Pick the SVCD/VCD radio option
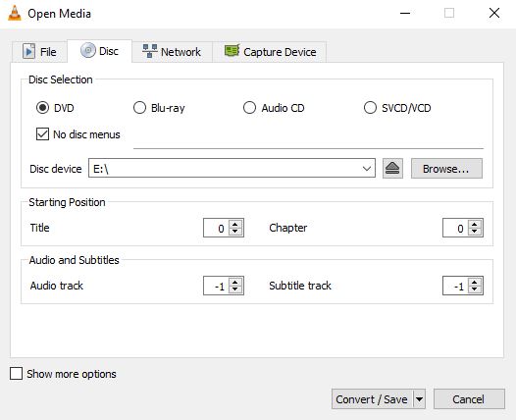The height and width of the screenshot is (420, 516). pos(370,108)
